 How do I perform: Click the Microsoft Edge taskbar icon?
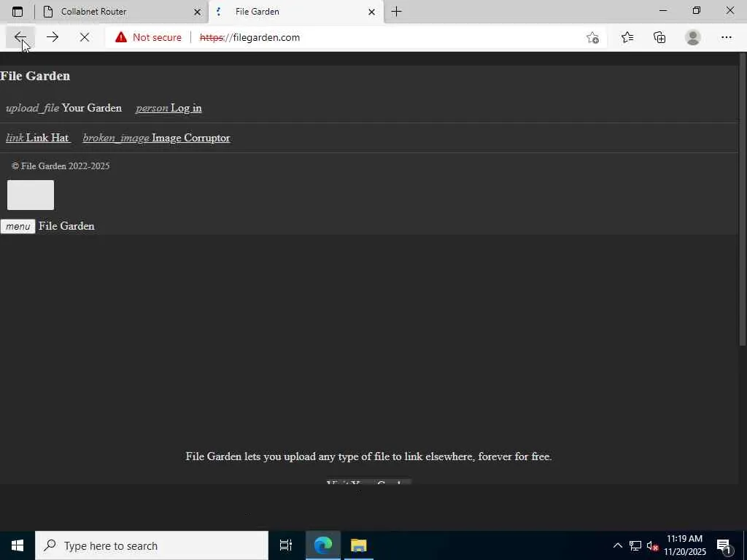(x=323, y=545)
